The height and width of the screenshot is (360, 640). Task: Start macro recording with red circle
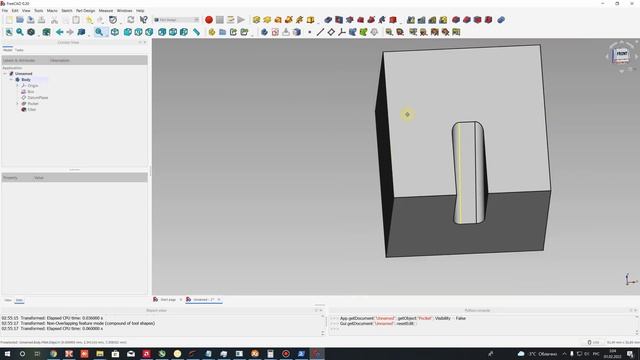tap(209, 20)
